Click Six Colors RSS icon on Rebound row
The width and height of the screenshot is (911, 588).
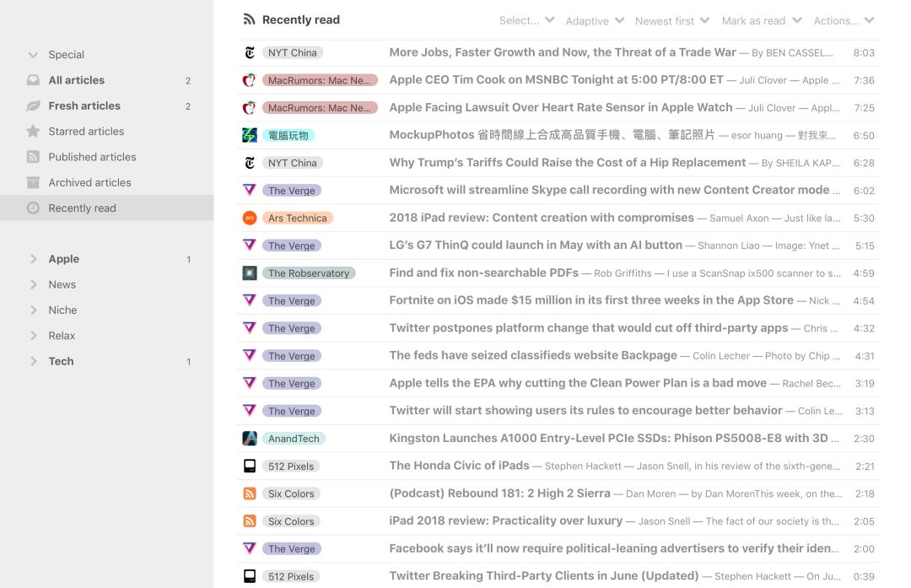(x=250, y=494)
